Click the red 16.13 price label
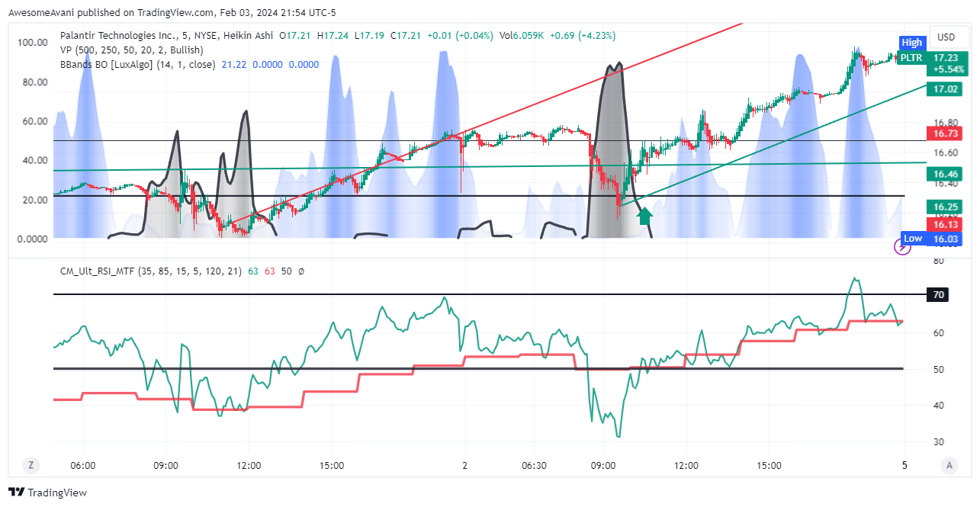The image size is (980, 507). (946, 223)
